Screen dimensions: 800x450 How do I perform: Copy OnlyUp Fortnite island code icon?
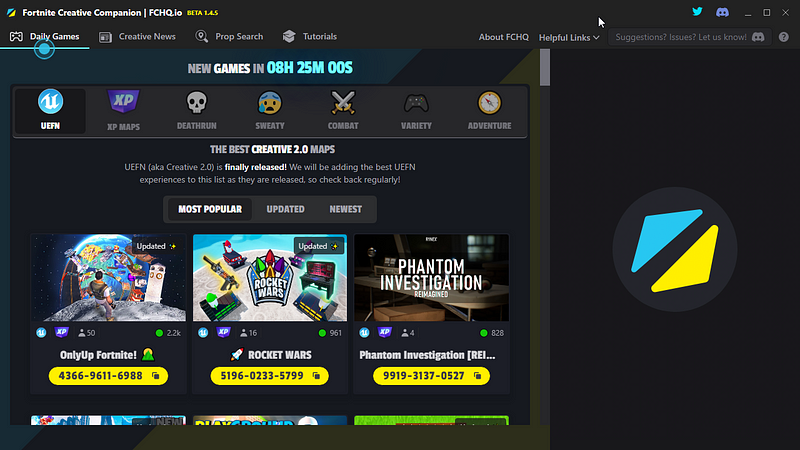[156, 376]
